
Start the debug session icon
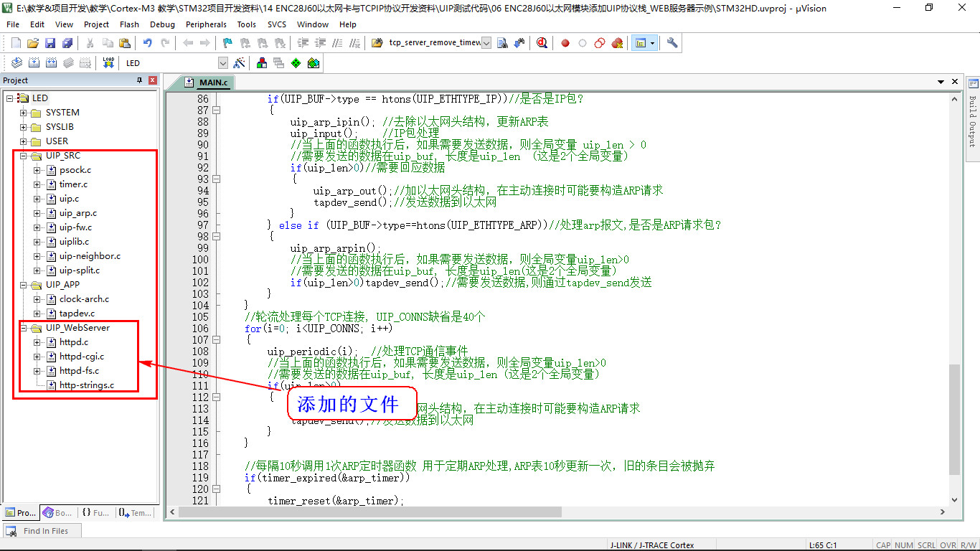(542, 43)
